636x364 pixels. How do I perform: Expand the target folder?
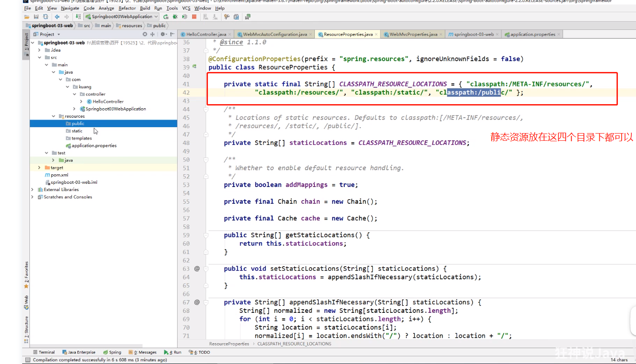click(x=39, y=168)
